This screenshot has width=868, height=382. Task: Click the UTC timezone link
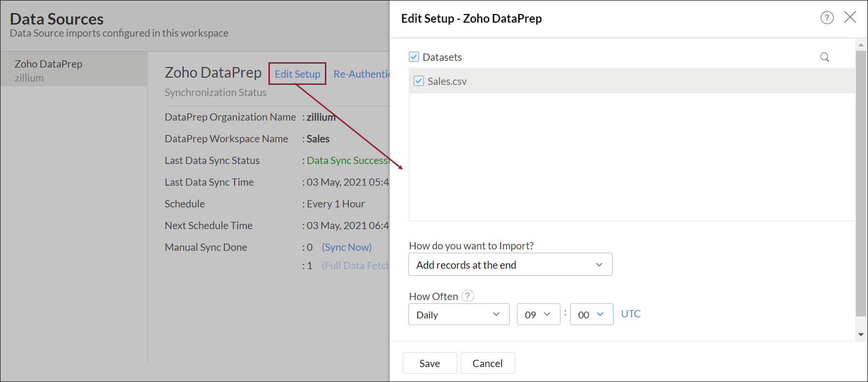tap(630, 314)
